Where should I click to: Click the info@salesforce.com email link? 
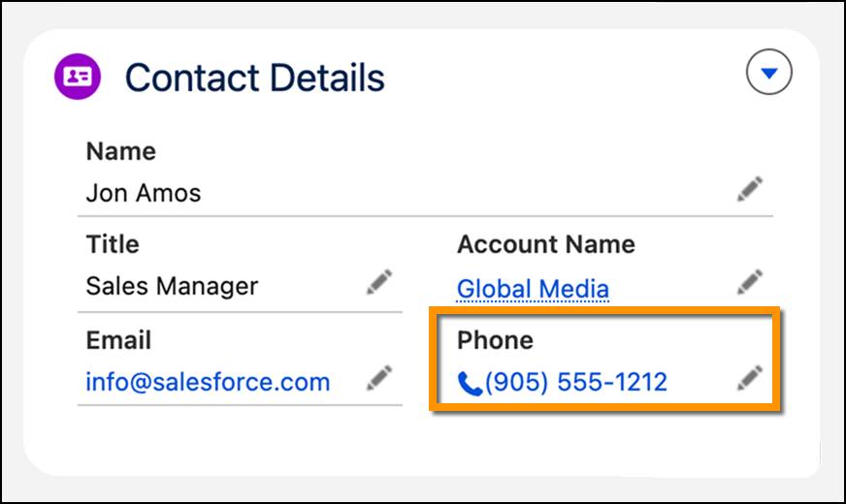[x=208, y=382]
